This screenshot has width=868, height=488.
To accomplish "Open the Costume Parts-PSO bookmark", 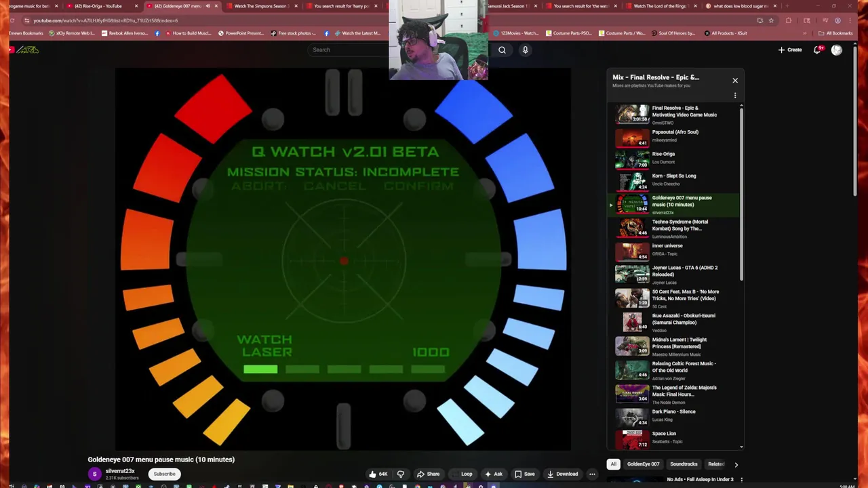I will pos(568,33).
